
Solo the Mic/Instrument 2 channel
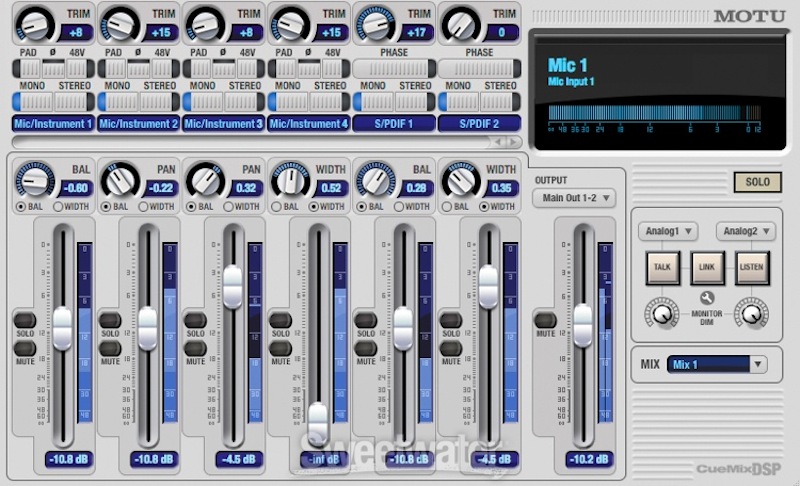[x=110, y=320]
